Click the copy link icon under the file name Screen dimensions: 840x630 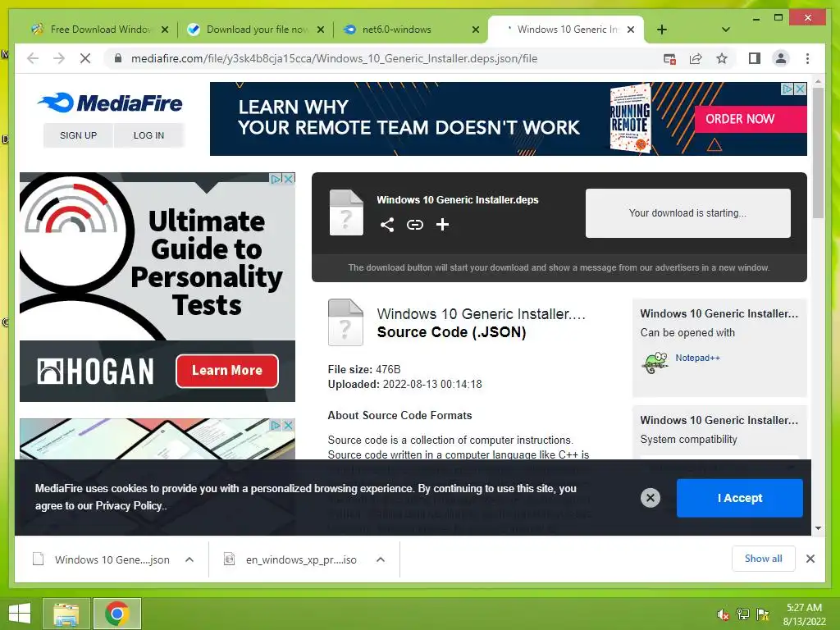point(414,225)
